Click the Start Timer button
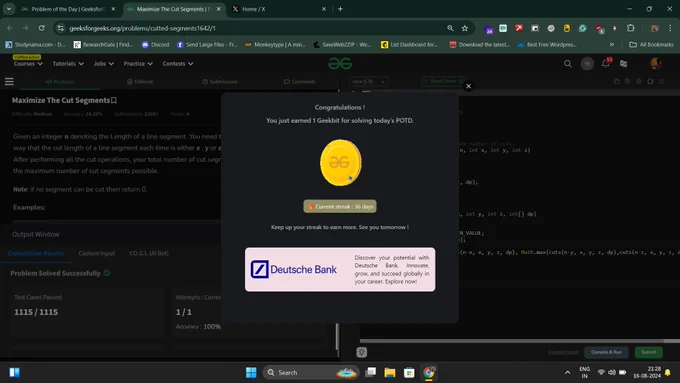 coord(443,81)
